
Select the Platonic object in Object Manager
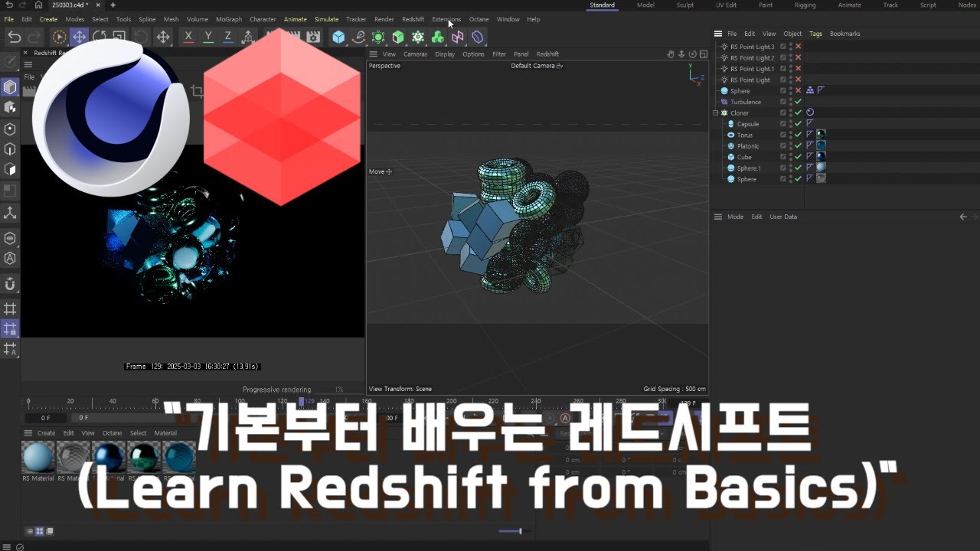tap(748, 145)
